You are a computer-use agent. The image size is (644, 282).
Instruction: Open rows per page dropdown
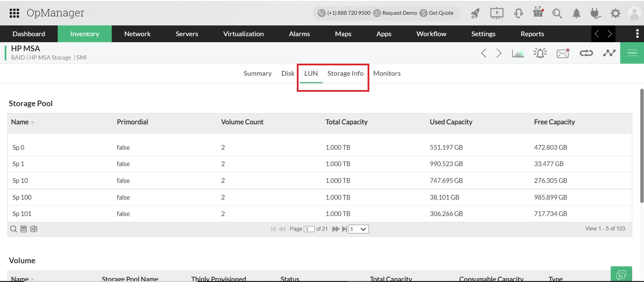[x=359, y=229]
